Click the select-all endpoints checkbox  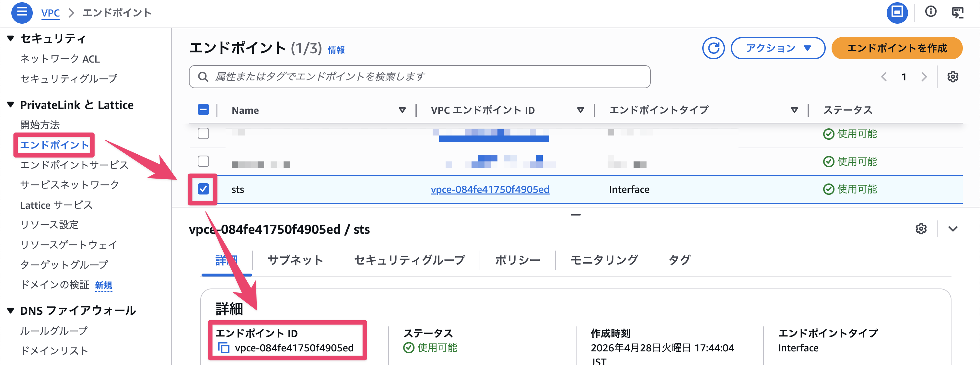pos(204,110)
